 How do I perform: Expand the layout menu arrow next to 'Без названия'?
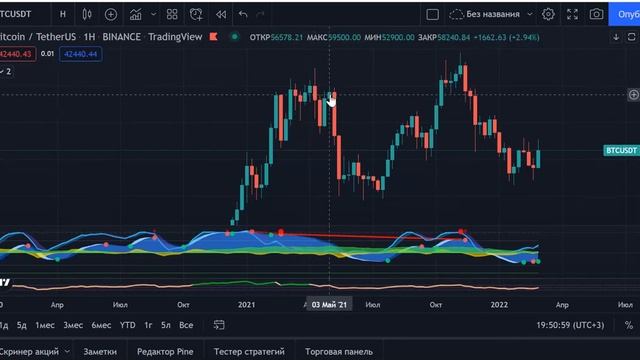pos(530,14)
